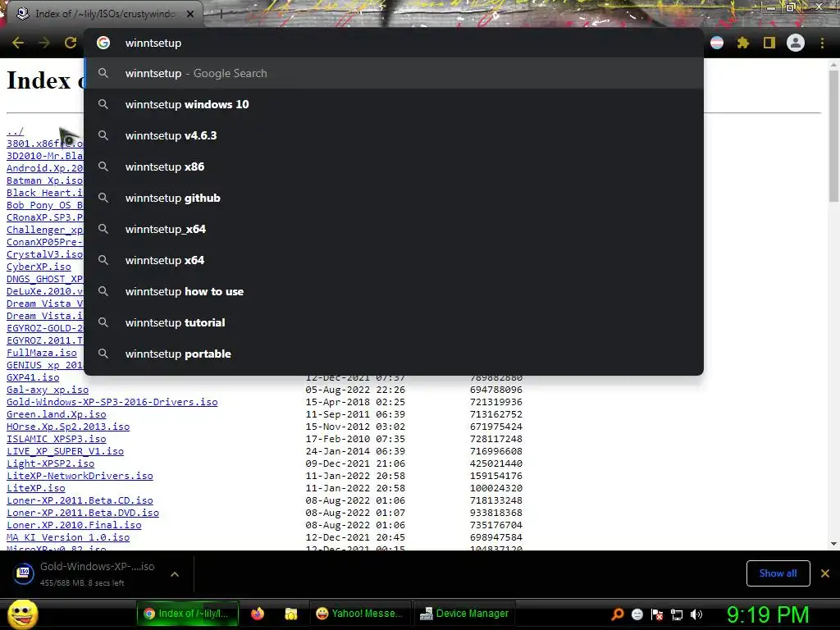
Task: Open ISLAMIC_XPSP3.iso link
Action: coord(57,440)
